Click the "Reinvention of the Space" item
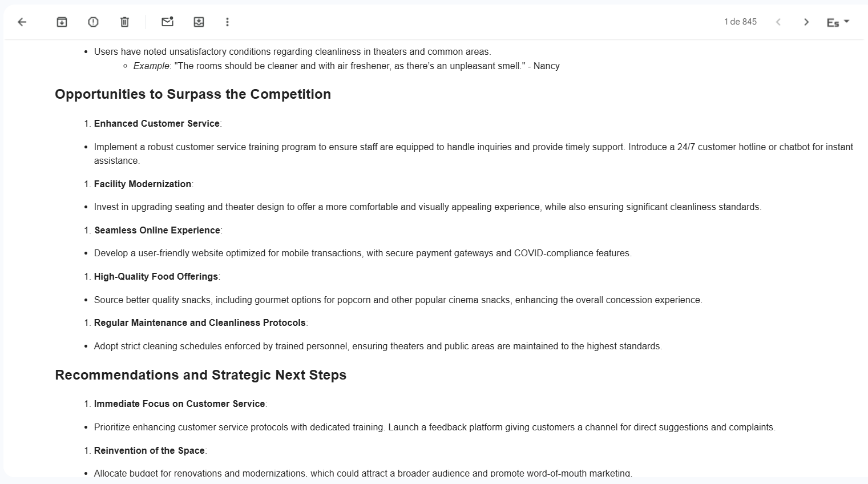The height and width of the screenshot is (484, 868). click(150, 450)
